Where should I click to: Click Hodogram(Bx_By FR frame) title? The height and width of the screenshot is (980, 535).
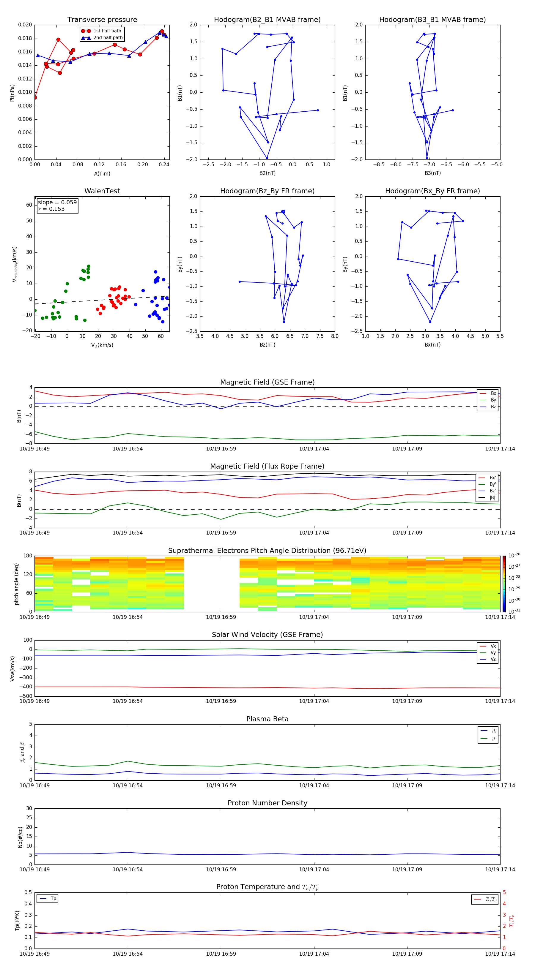click(x=432, y=191)
